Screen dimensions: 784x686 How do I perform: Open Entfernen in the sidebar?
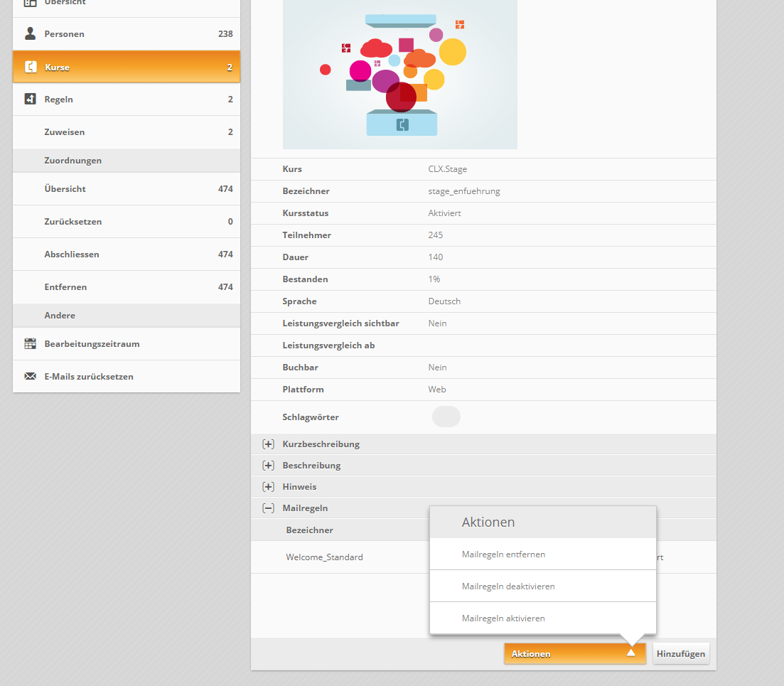(65, 287)
